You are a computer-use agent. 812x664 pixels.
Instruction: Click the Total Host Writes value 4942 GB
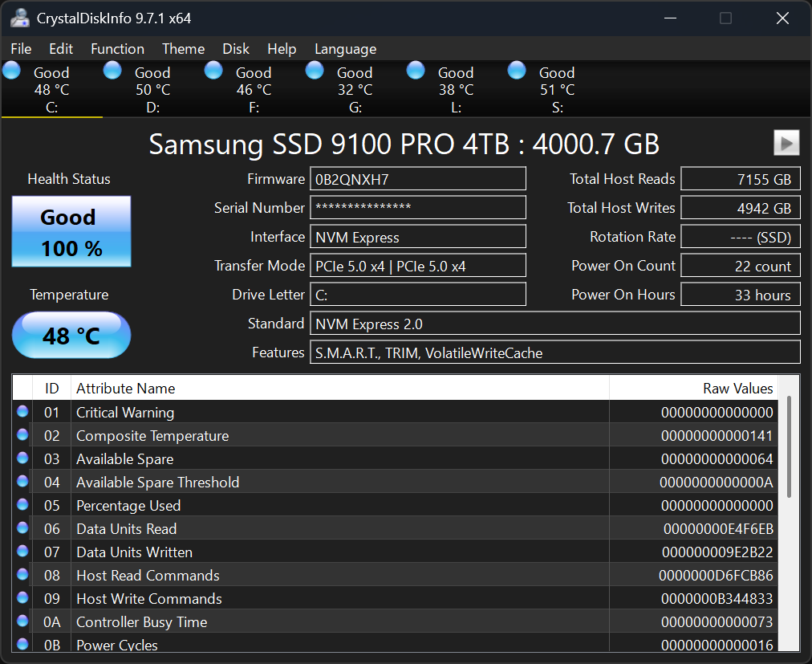741,207
